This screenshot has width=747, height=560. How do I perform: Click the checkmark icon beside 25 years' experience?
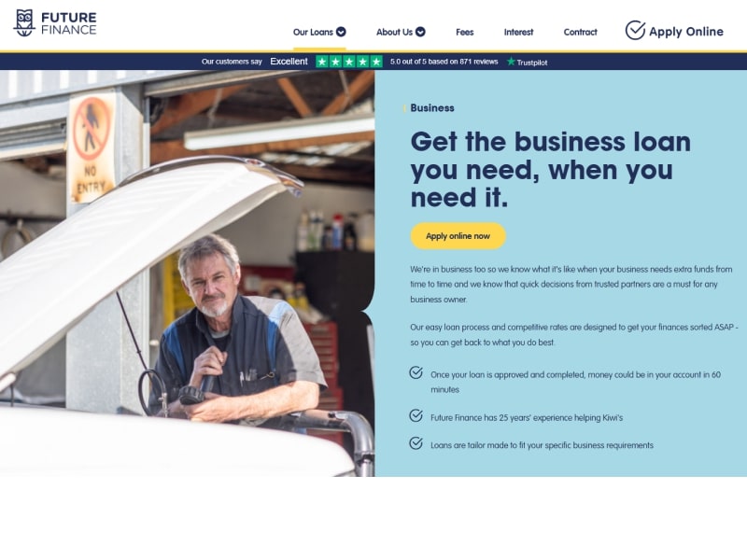[416, 415]
